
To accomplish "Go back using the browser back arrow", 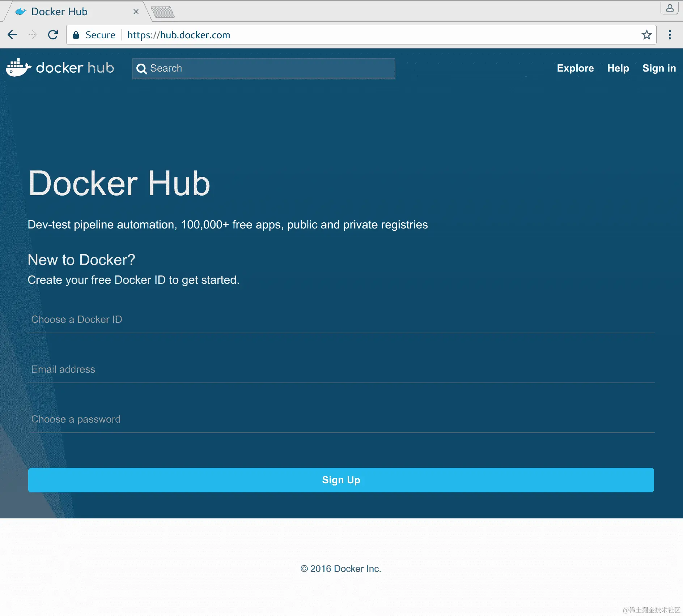I will tap(12, 35).
